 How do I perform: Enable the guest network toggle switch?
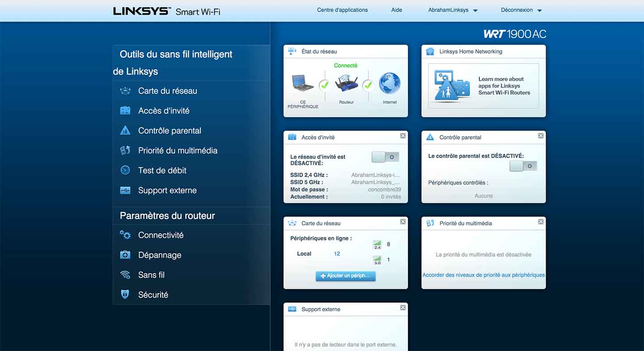pyautogui.click(x=385, y=157)
